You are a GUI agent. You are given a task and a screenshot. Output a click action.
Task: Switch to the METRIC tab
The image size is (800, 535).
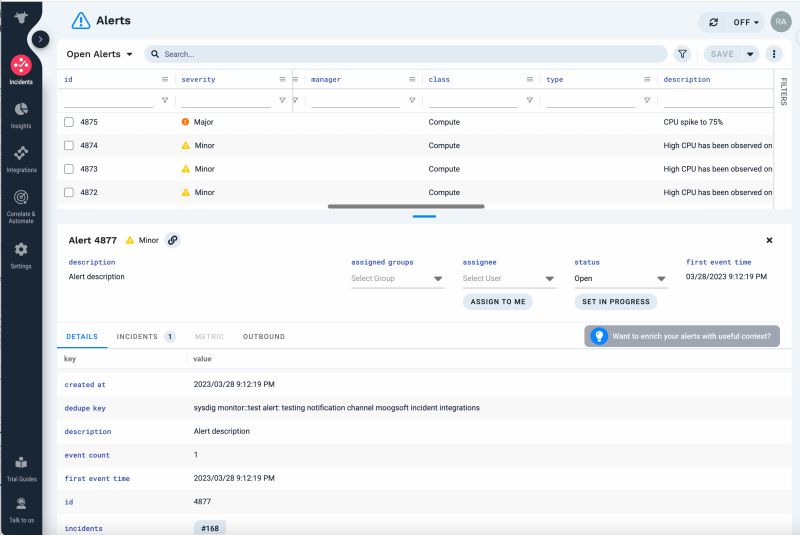209,337
